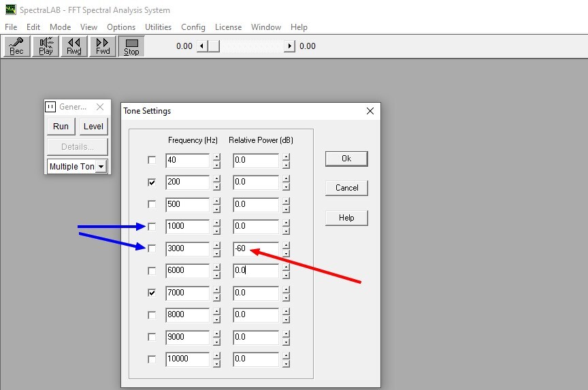Click Ok in Tone Settings
Screen dimensions: 588x390
point(346,159)
